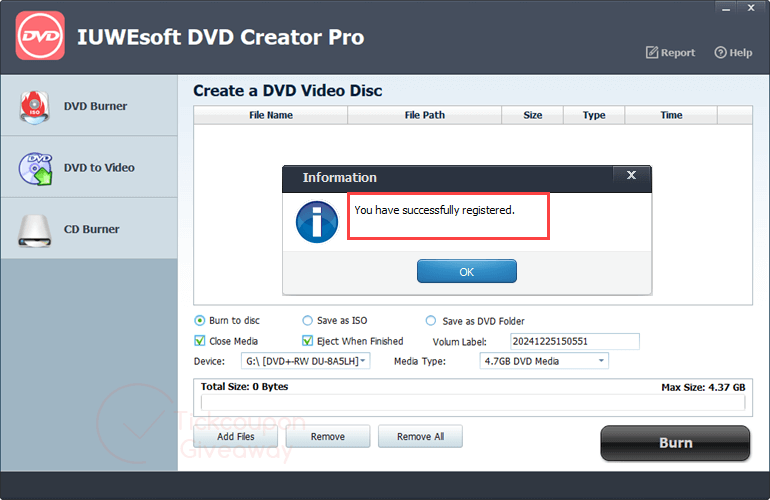
Task: Click the Remove All button
Action: click(x=420, y=437)
